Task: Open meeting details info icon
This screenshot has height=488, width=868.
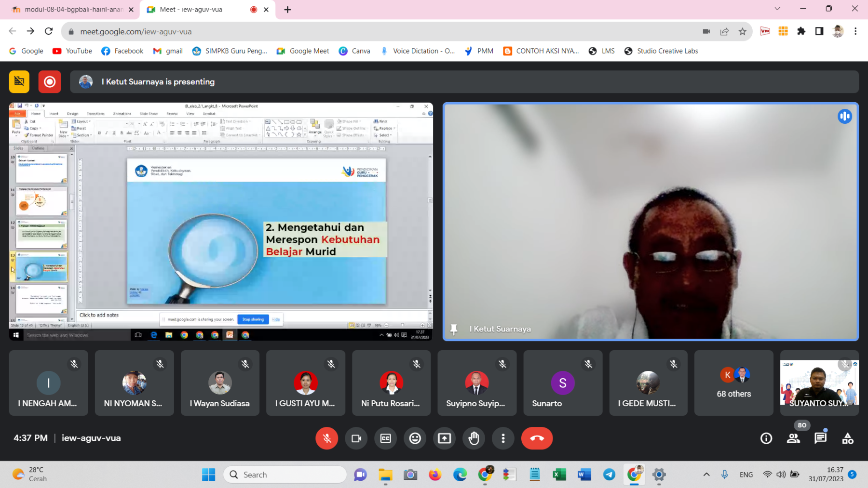Action: (x=766, y=438)
